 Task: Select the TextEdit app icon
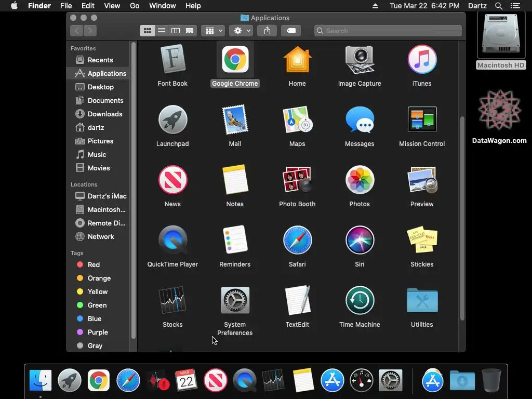297,300
